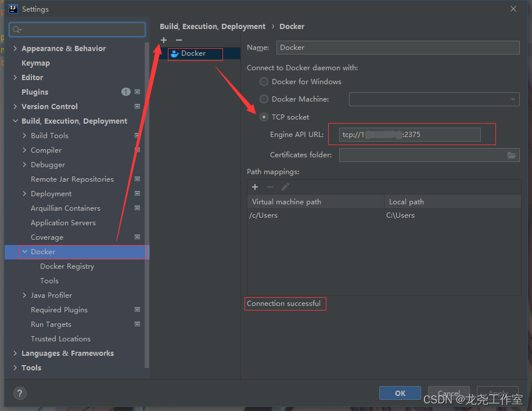
Task: Click project-level icon beside Arquillian Containers
Action: 138,208
